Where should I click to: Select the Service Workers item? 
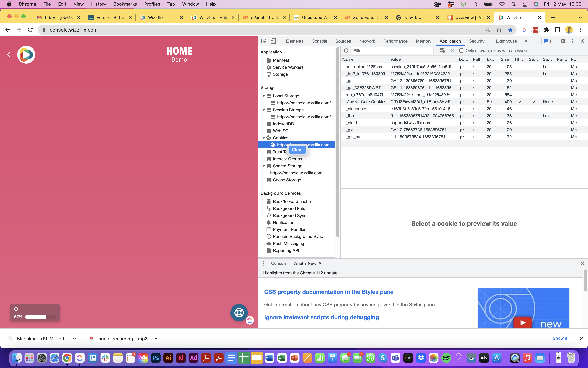pyautogui.click(x=288, y=67)
